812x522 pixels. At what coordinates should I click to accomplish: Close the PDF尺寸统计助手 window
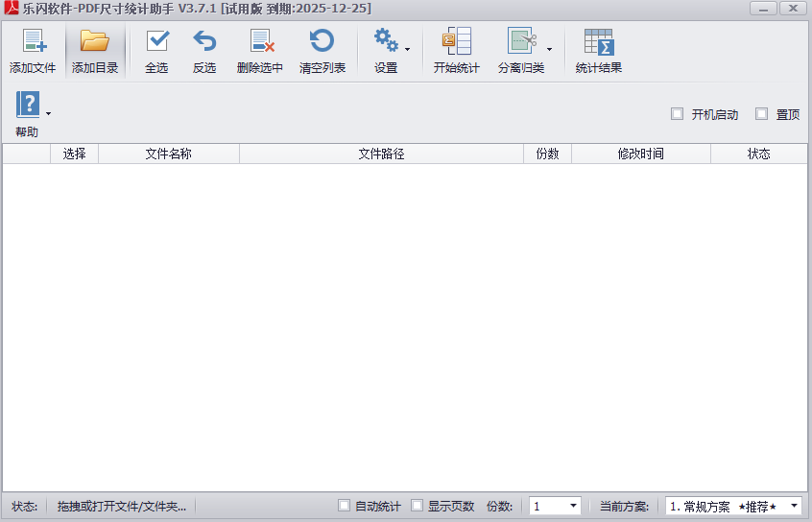(x=794, y=9)
